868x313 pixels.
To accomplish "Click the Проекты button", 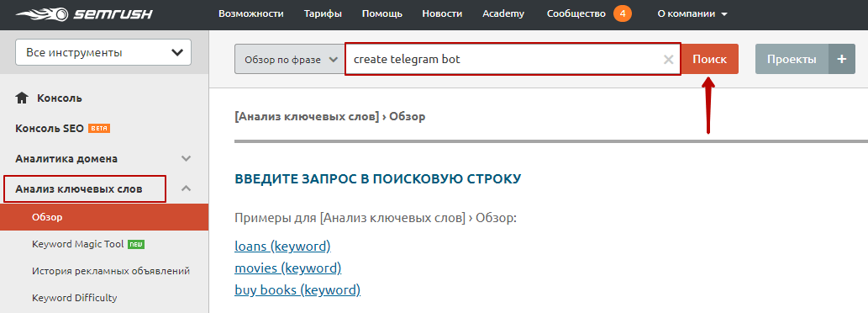I will [x=792, y=59].
